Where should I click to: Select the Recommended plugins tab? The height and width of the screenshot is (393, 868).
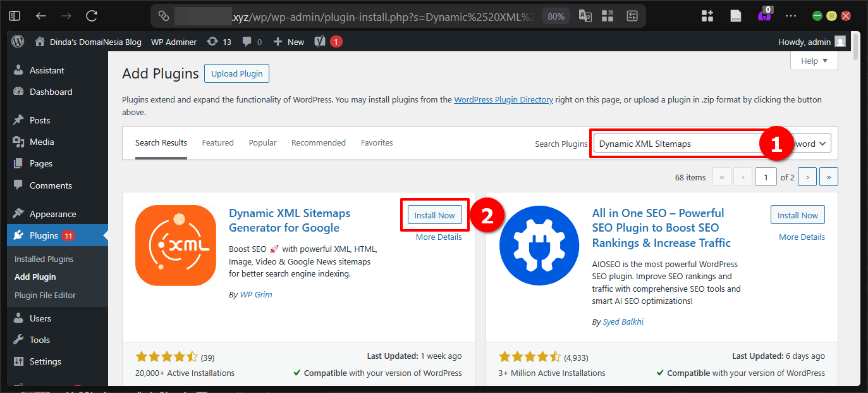click(x=318, y=142)
